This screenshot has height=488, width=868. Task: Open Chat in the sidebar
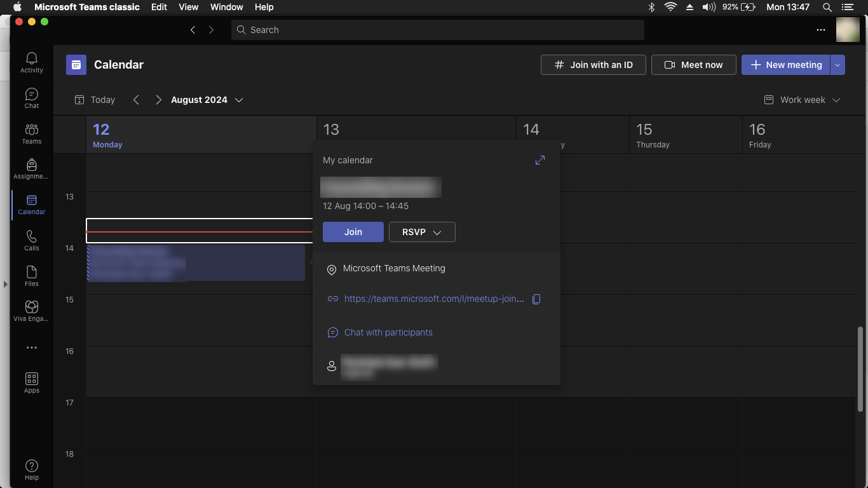click(32, 98)
